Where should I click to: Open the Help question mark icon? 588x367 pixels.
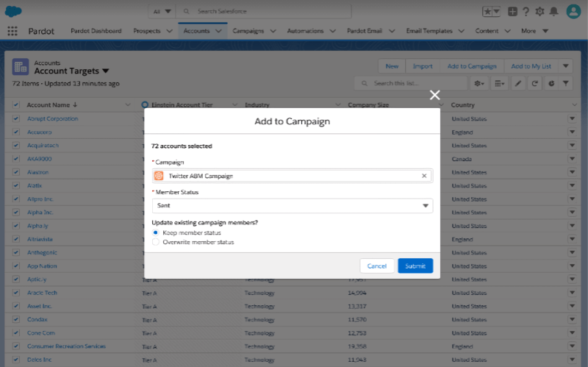pos(526,12)
